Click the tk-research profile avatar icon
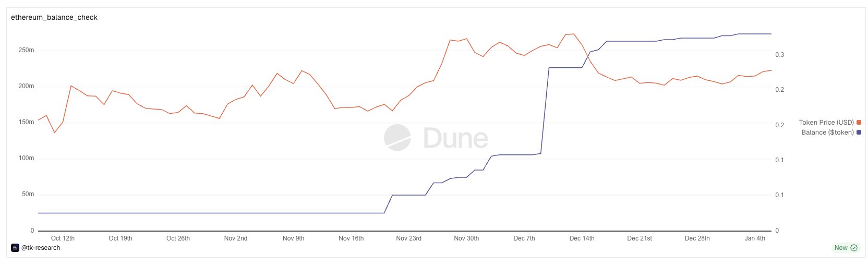 pos(15,248)
